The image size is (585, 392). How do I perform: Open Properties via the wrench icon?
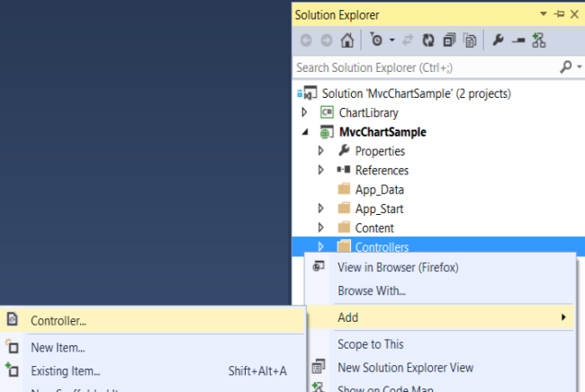point(498,40)
